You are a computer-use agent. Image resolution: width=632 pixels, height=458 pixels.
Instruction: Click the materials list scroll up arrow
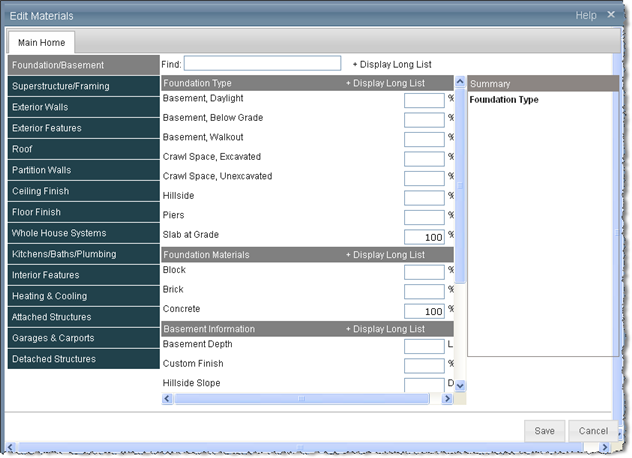tap(460, 81)
